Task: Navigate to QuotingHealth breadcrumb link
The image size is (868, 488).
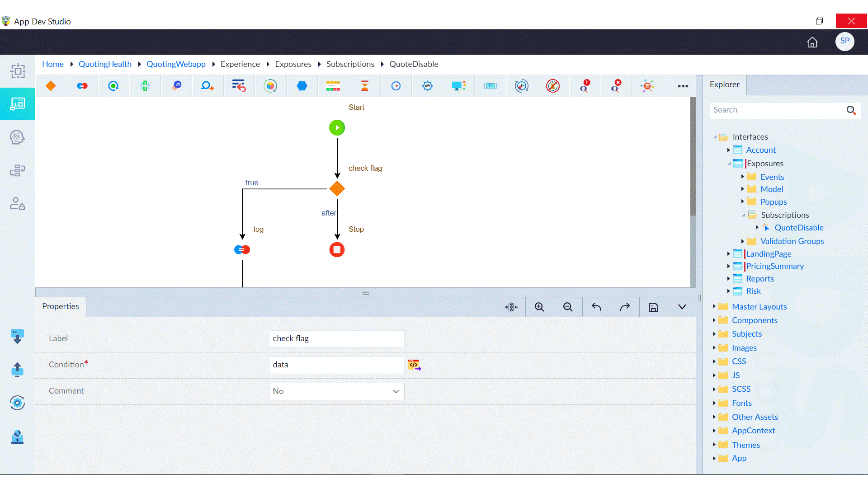Action: pyautogui.click(x=105, y=64)
